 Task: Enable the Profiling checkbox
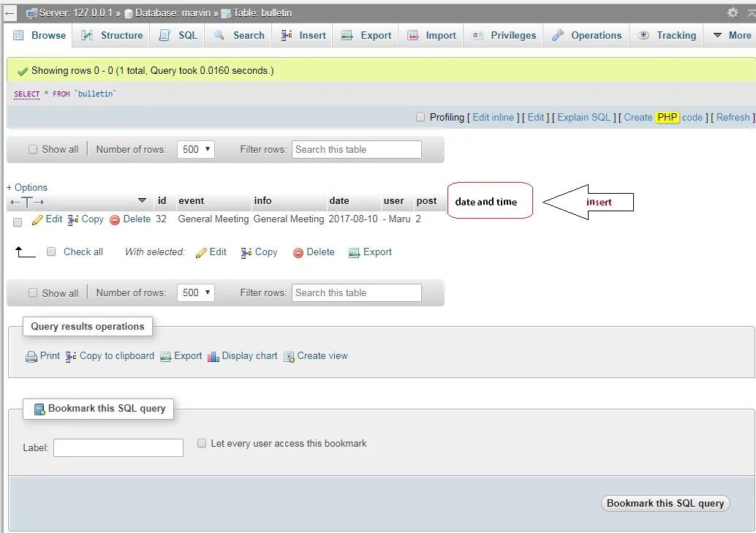pyautogui.click(x=420, y=117)
